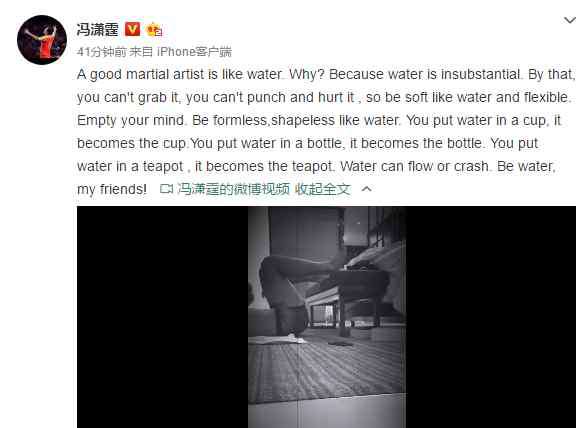This screenshot has width=576, height=428.
Task: Open the post options chevron at top right
Action: pos(570,20)
